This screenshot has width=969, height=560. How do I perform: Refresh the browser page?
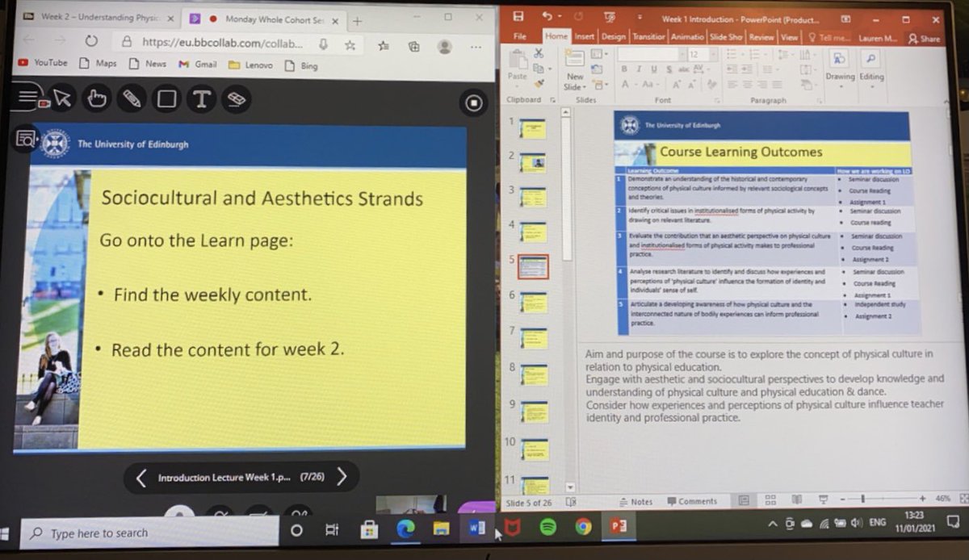coord(91,41)
